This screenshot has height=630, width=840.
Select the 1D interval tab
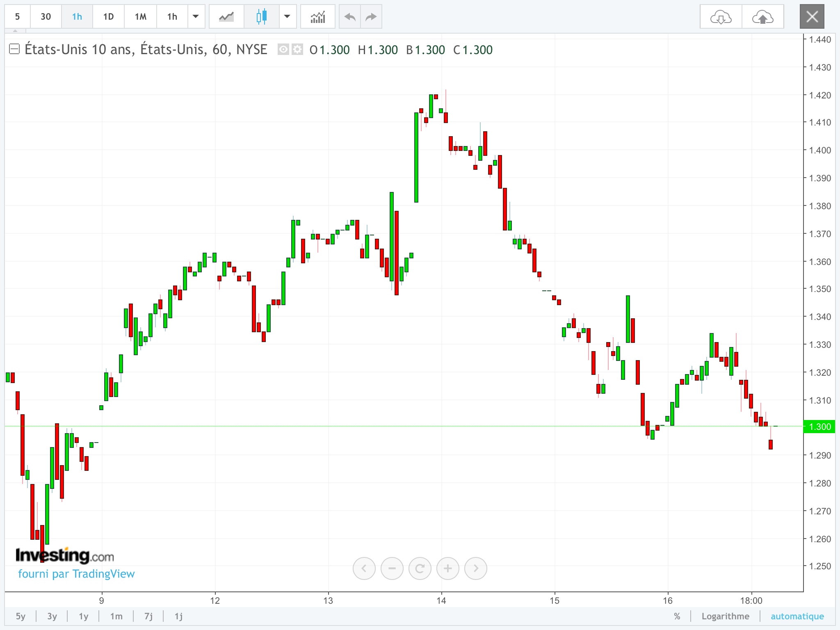click(108, 17)
